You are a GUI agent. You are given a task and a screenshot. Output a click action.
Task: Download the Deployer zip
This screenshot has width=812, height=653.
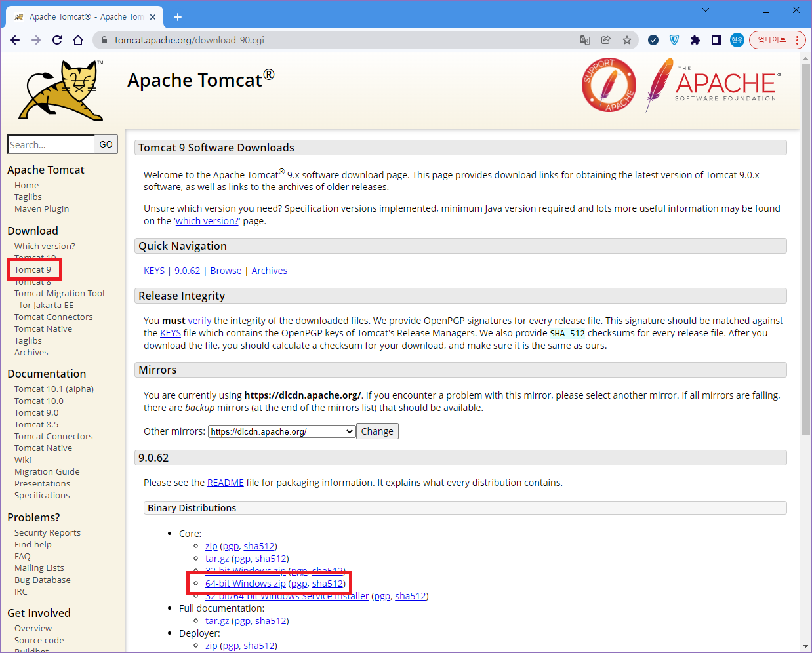pos(211,646)
